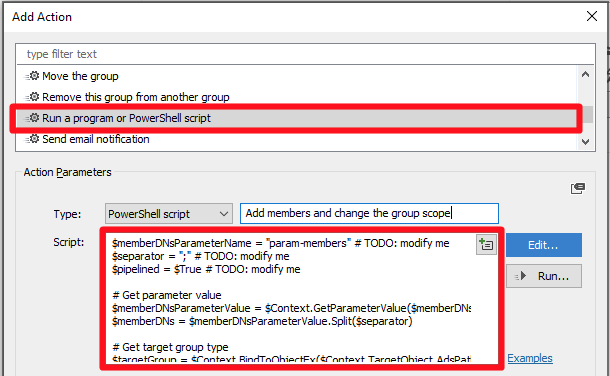This screenshot has height=376, width=610.
Task: Open the action description template icon
Action: (578, 188)
